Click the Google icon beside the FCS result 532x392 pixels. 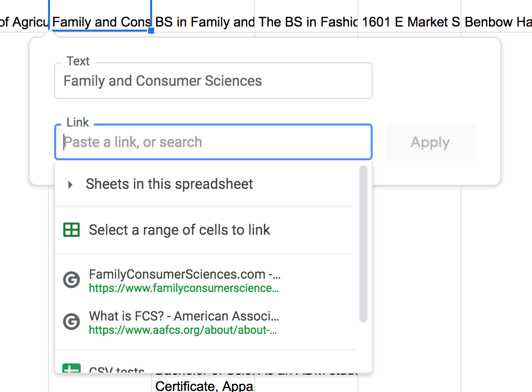[71, 322]
